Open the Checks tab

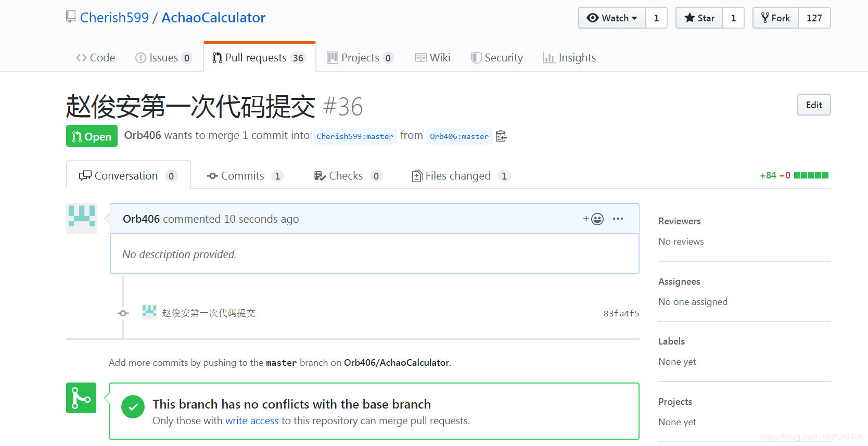tap(348, 176)
